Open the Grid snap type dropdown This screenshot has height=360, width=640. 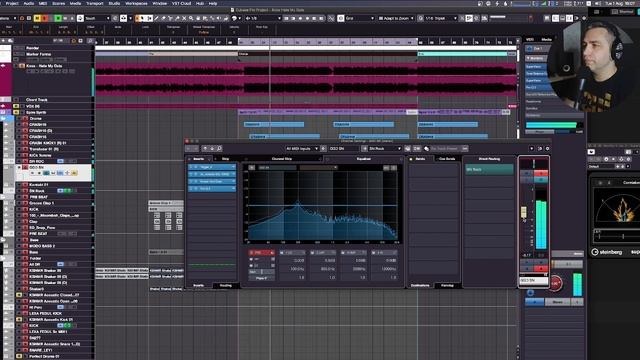[x=360, y=18]
